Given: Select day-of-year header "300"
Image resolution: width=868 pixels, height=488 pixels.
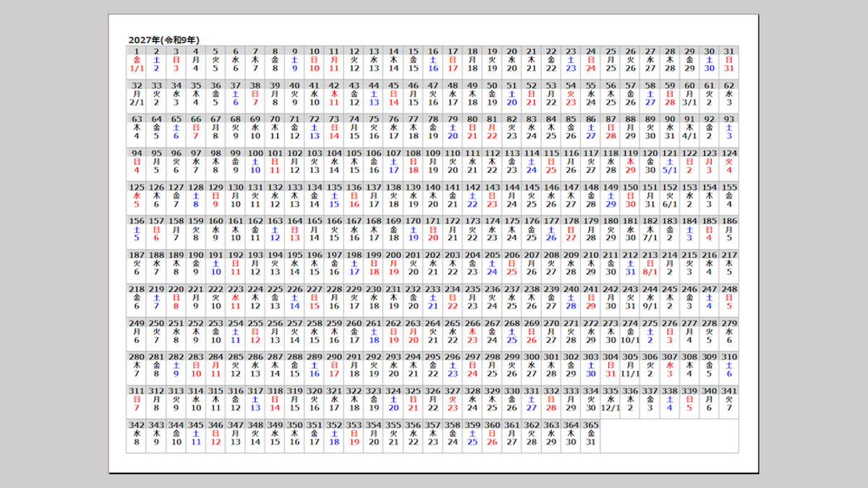Looking at the screenshot, I should (x=532, y=356).
